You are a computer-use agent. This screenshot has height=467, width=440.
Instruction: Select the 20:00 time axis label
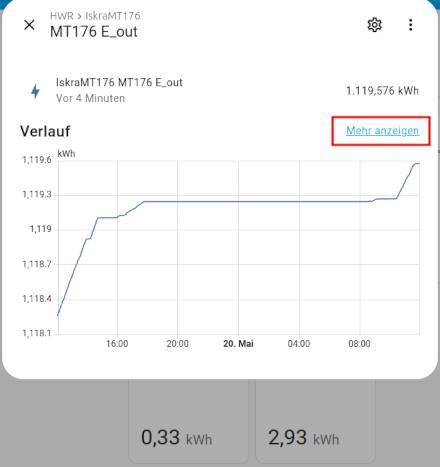click(177, 344)
